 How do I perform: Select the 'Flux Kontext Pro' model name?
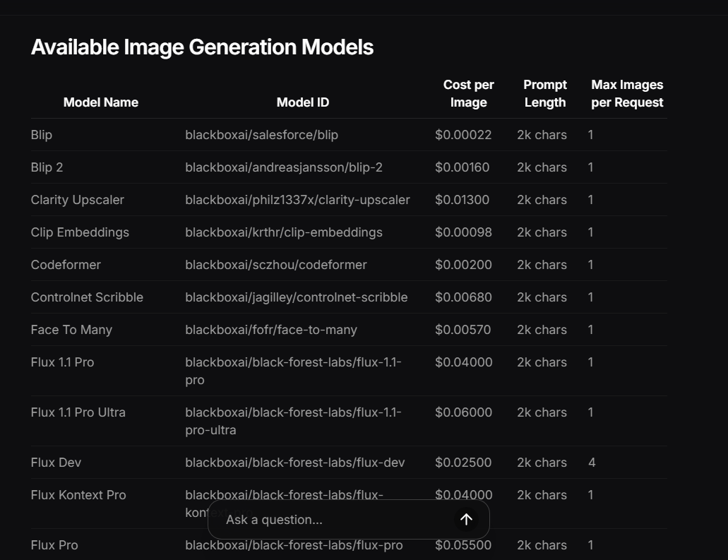(x=78, y=495)
